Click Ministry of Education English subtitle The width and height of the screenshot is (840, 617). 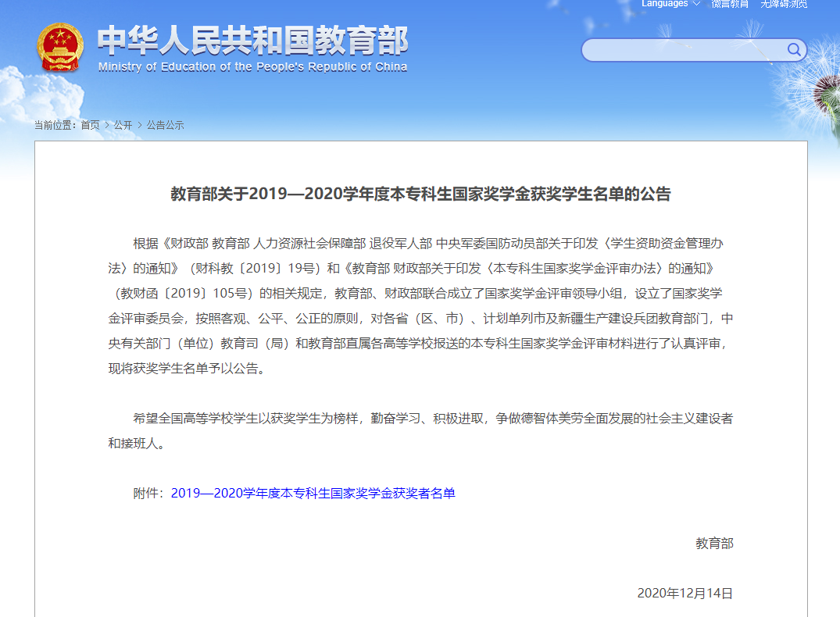(252, 67)
